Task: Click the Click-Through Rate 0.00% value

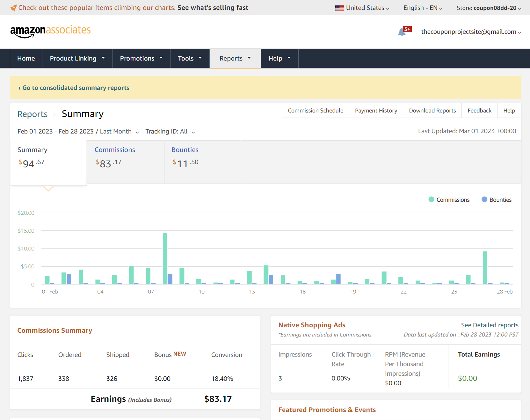Action: [x=341, y=378]
